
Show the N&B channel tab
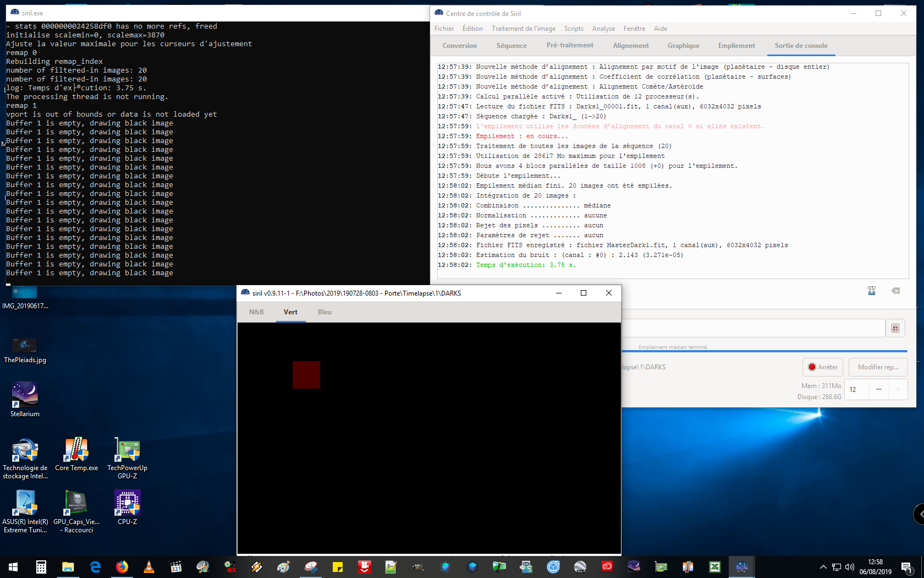[x=256, y=312]
